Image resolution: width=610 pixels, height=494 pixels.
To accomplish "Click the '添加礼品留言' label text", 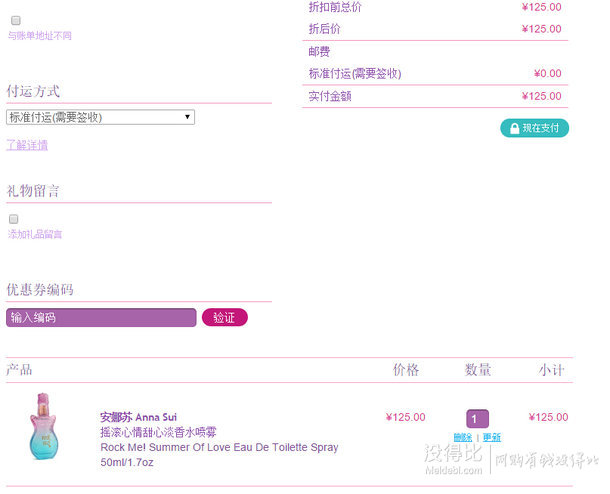I will 35,234.
